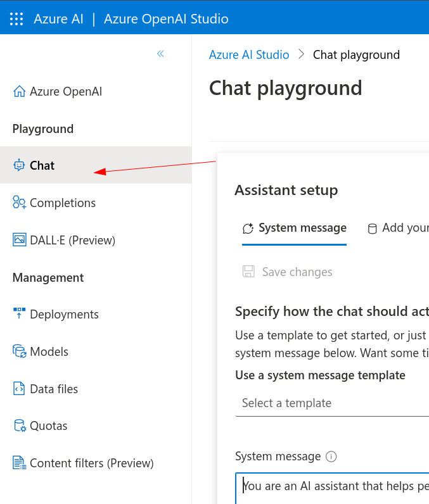Open the app launcher grid icon
Screen dimensions: 429x504
pyautogui.click(x=16, y=19)
